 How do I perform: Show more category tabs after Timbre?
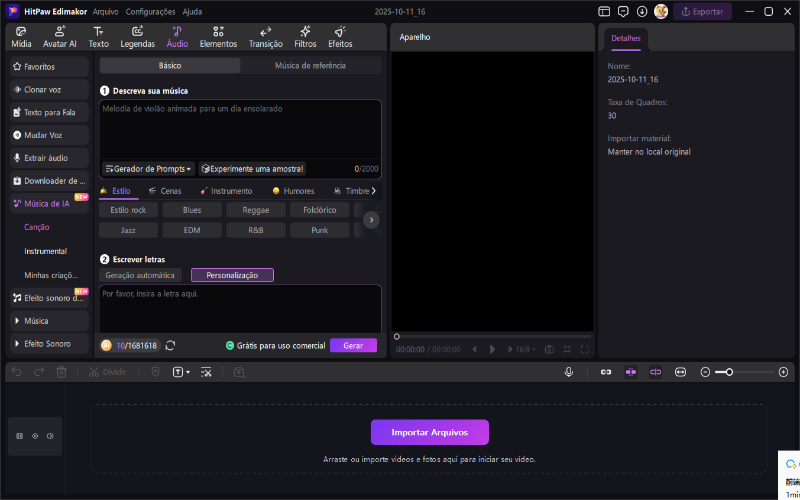(x=373, y=191)
